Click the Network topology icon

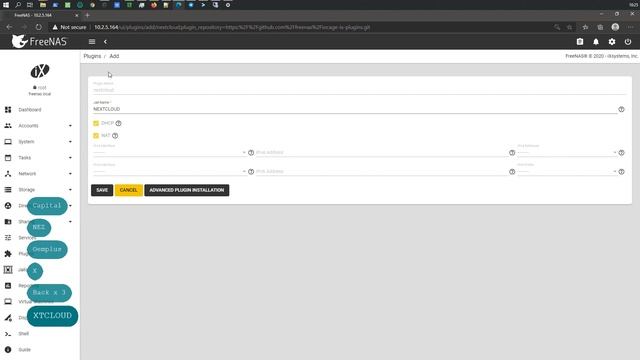pos(8,173)
